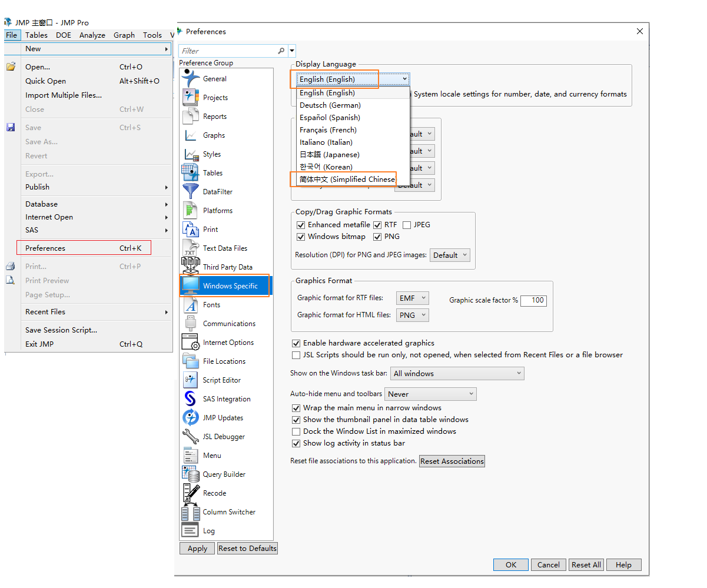Select the Communications preference icon
The width and height of the screenshot is (707, 588).
click(x=191, y=323)
